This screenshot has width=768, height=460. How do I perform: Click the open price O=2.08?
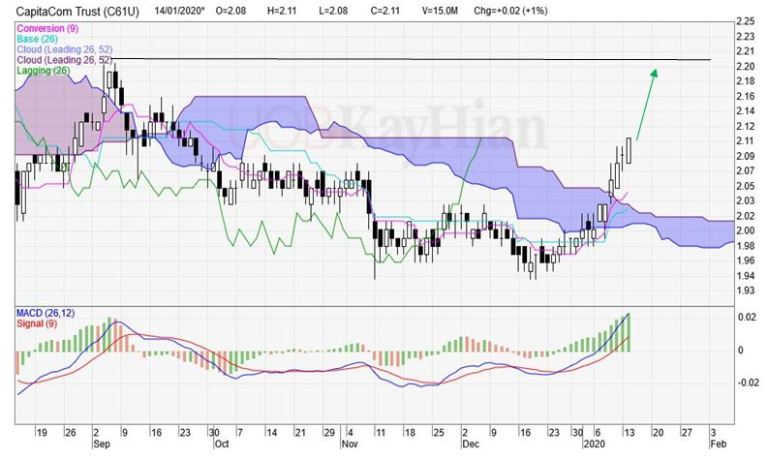(x=230, y=10)
